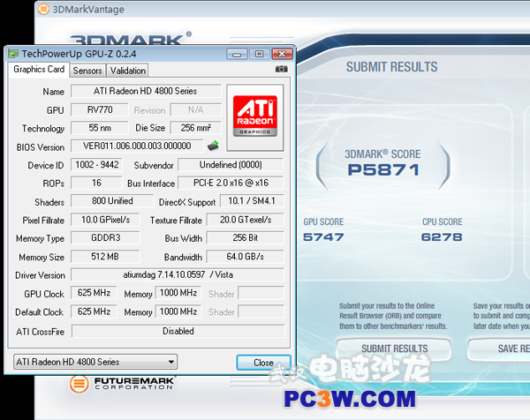The width and height of the screenshot is (530, 420).
Task: Click the GPU-Z title bar app icon
Action: tap(13, 54)
